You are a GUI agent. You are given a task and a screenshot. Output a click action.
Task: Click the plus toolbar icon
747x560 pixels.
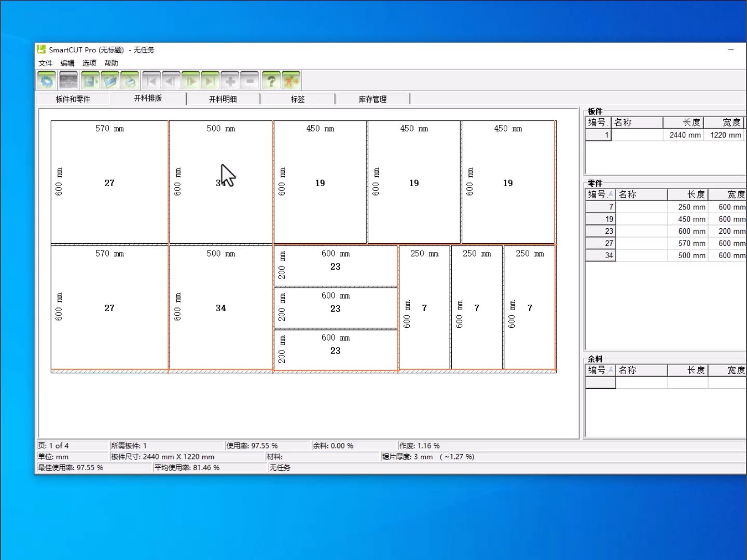click(230, 81)
